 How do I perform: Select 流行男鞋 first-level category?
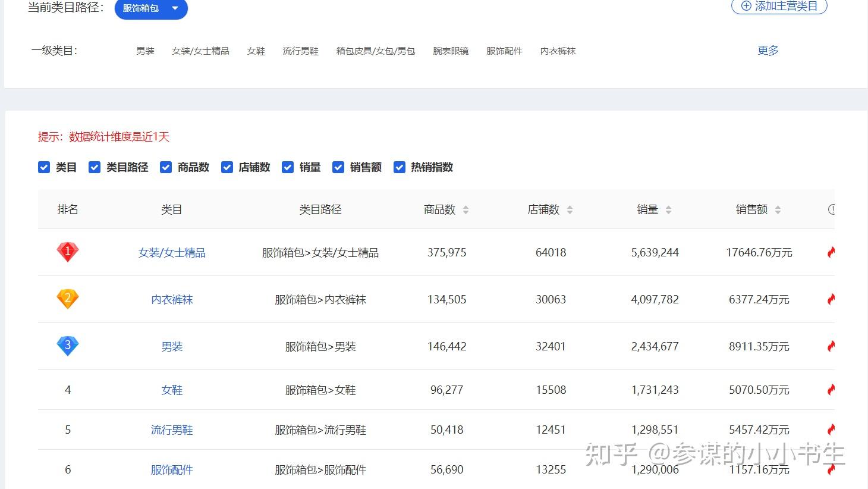301,51
